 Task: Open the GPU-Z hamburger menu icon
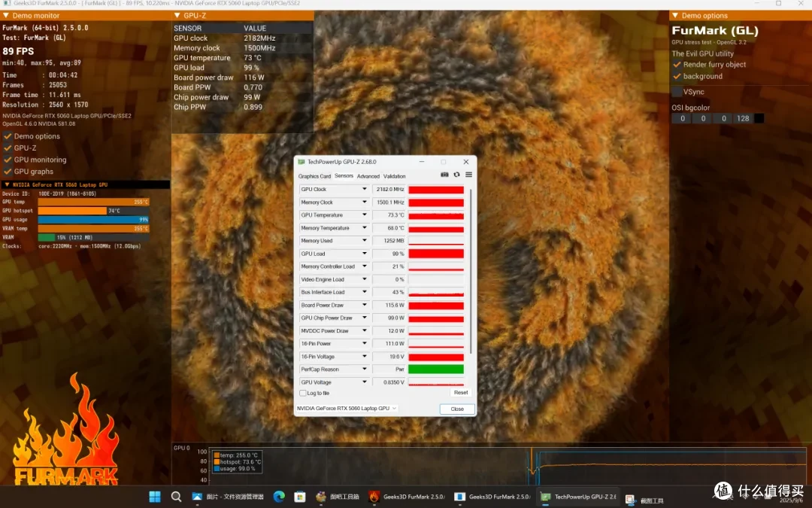tap(468, 175)
